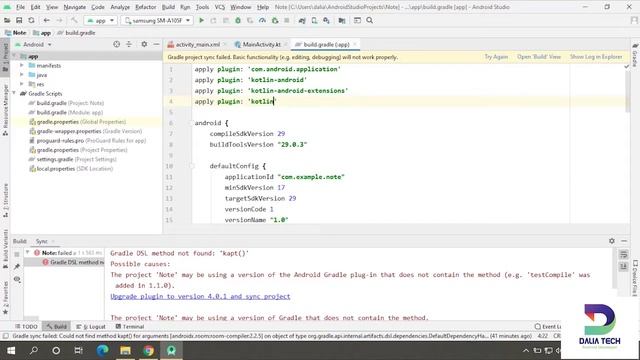Select gradle-wrapper.properties file
Image resolution: width=640 pixels, height=360 pixels.
(x=85, y=131)
